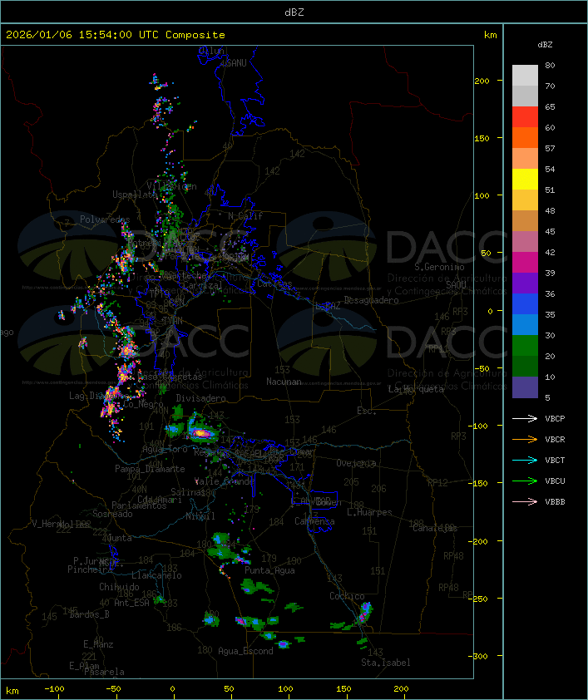Screen dimensions: 588x700
Task: Click the cyan VBCT arrow icon
Action: click(526, 461)
